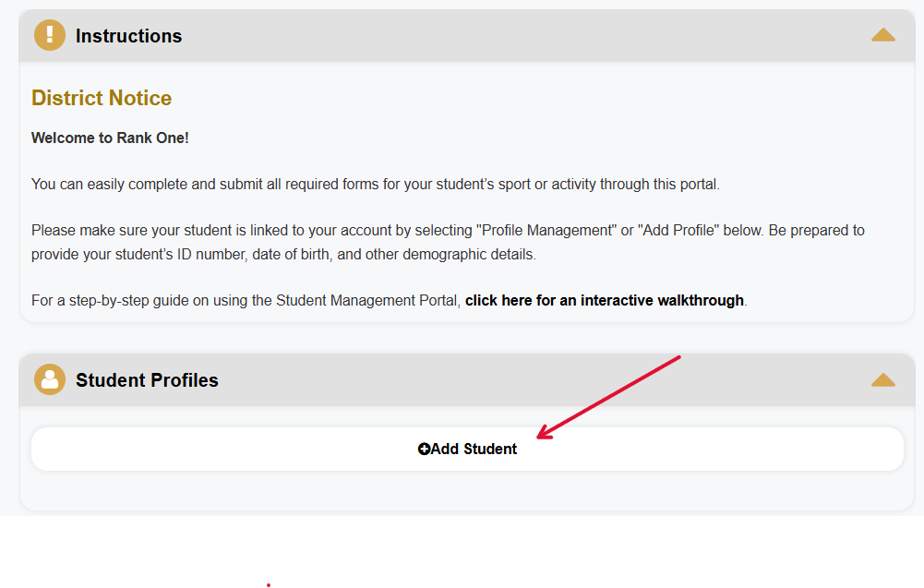Viewport: 924px width, 588px height.
Task: Click the Student Profiles header title
Action: (147, 380)
